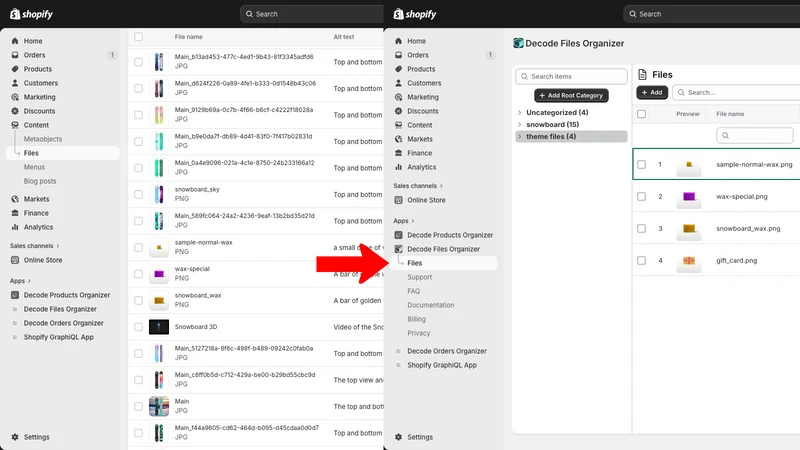Click Markets globe icon in left sidebar
Image resolution: width=800 pixels, height=450 pixels.
pos(15,199)
